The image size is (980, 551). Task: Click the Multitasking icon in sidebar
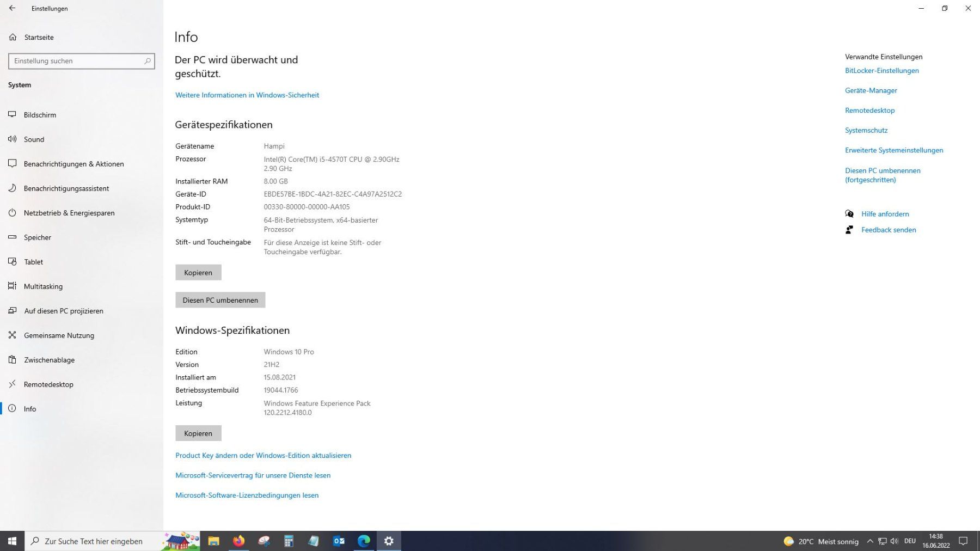pyautogui.click(x=12, y=286)
